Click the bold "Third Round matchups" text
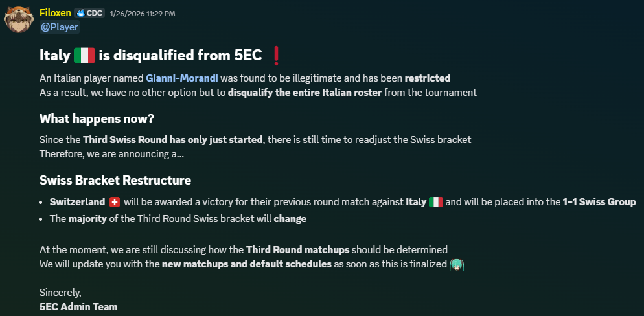Viewport: 644px width, 316px height. [x=297, y=249]
